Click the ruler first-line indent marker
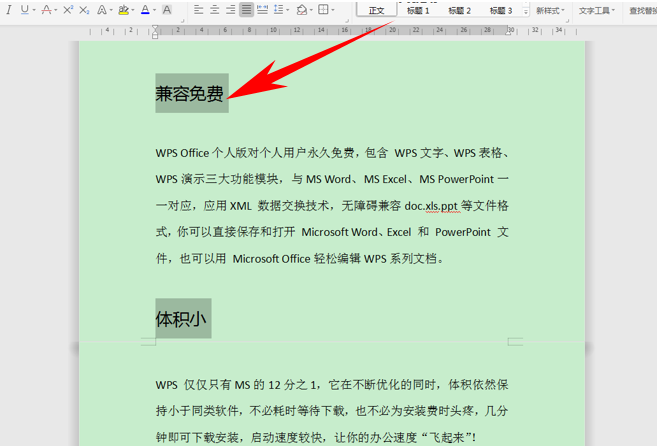This screenshot has height=446, width=657. (155, 28)
